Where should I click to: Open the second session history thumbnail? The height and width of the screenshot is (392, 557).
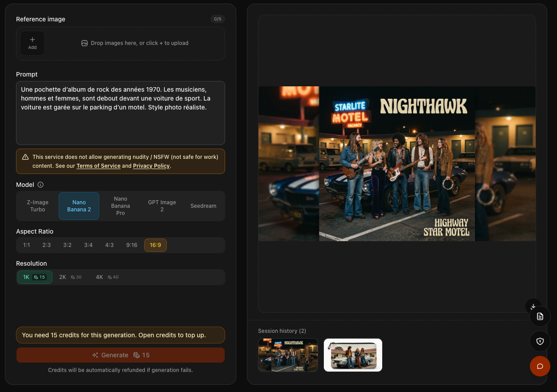point(353,355)
